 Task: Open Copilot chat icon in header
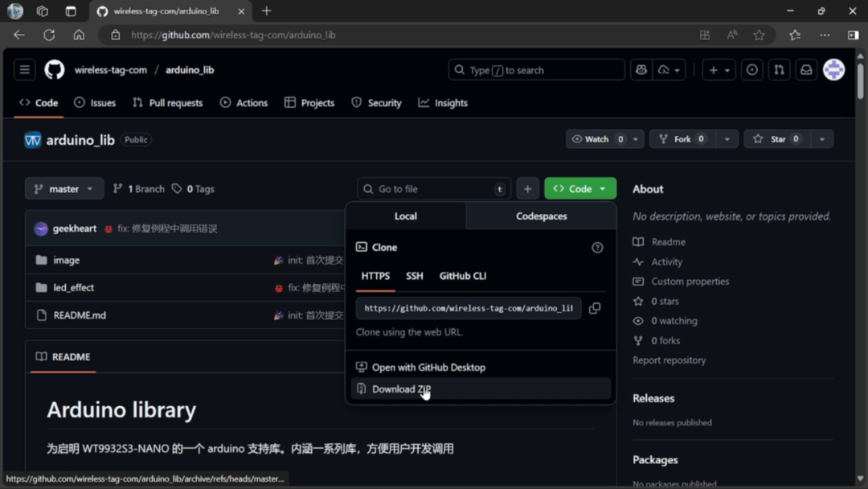(641, 70)
